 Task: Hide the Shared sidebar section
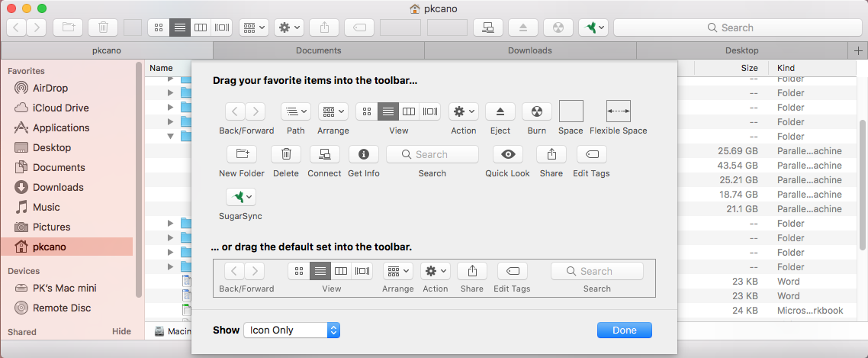coord(121,331)
